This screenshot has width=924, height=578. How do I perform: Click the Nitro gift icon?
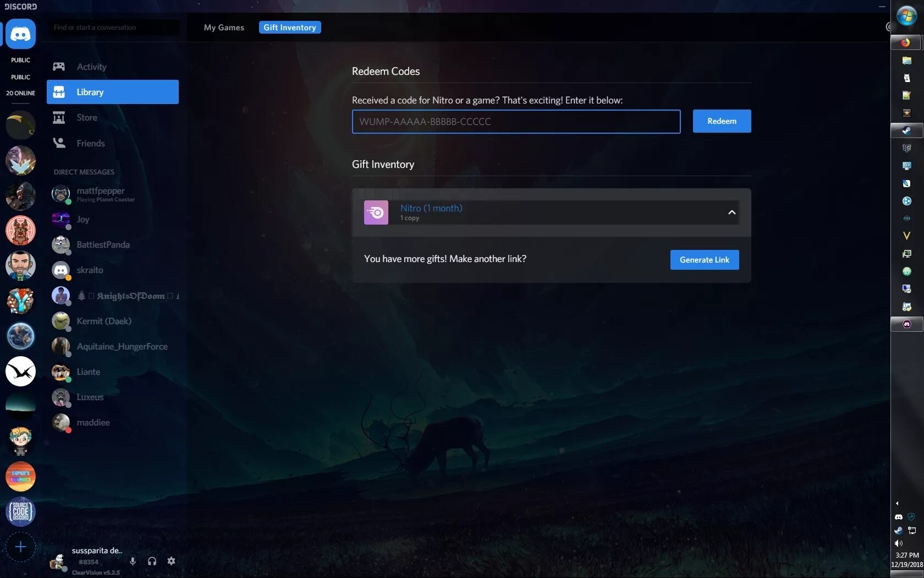pos(376,212)
